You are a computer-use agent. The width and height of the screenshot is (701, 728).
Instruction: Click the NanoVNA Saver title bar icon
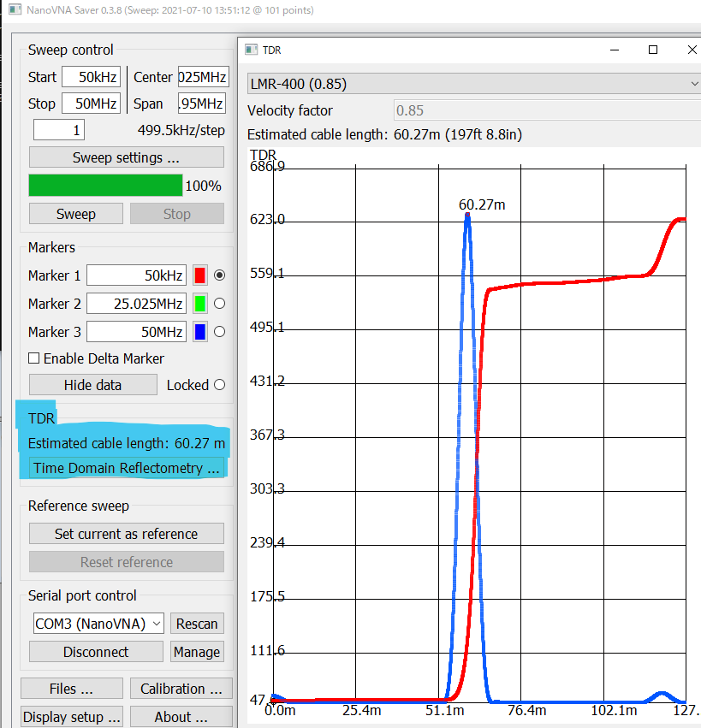tap(15, 9)
